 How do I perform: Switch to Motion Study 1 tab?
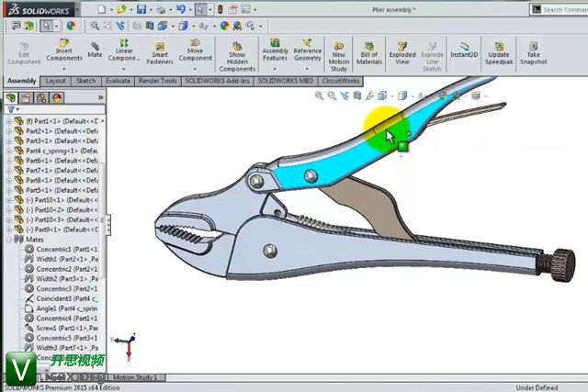[135, 377]
